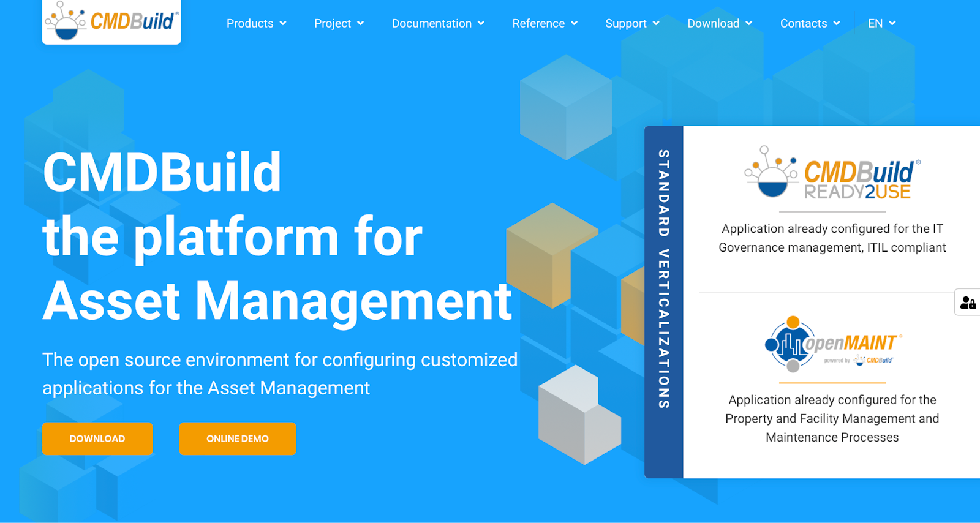980x523 pixels.
Task: Click the powered by CMDBuild mini logo
Action: coord(859,360)
